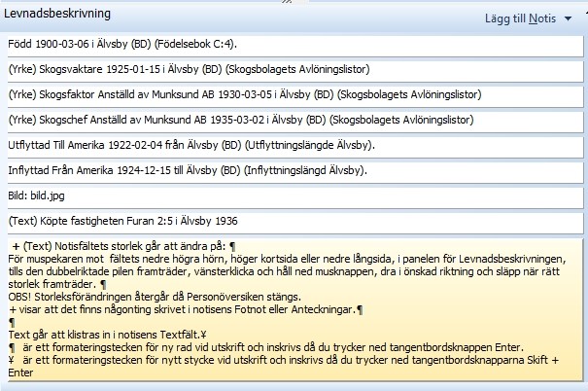This screenshot has width=588, height=391.
Task: Open the Lägg till Notis dropdown arrow
Action: tap(569, 18)
